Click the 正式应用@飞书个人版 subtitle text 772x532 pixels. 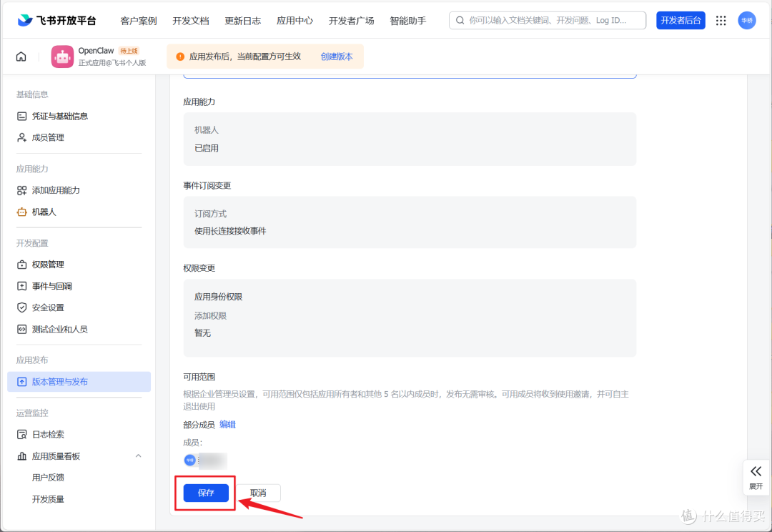coord(112,62)
